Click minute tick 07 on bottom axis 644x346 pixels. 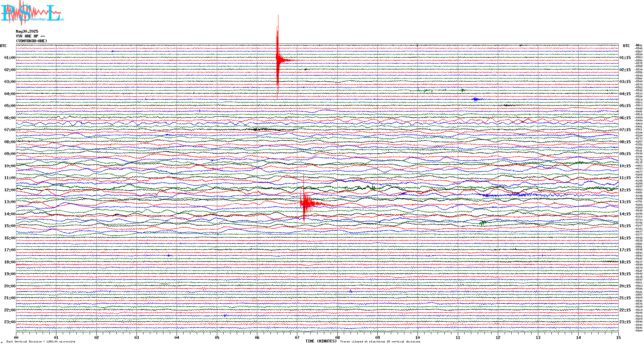point(297,337)
